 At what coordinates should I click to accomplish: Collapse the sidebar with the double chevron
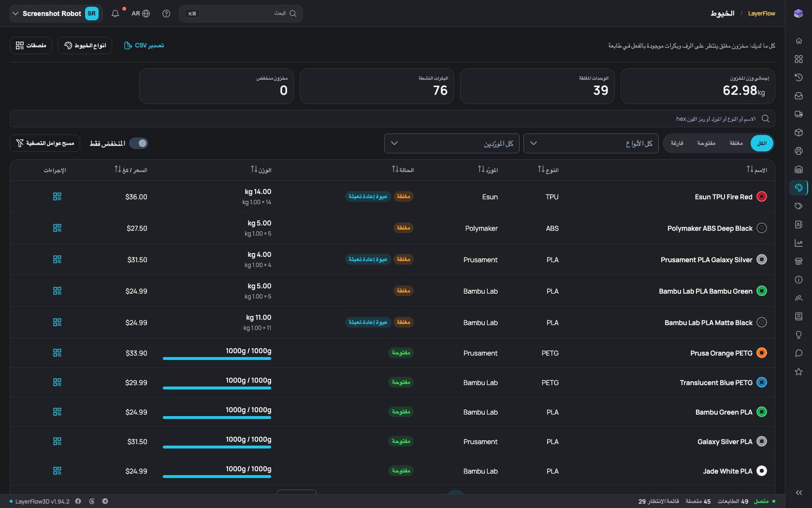pyautogui.click(x=798, y=493)
